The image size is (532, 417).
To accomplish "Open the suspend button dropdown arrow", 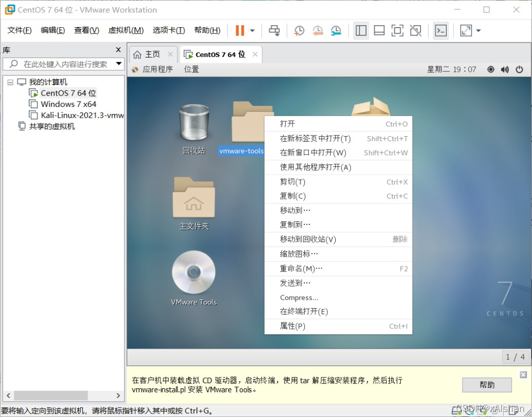I will [253, 30].
